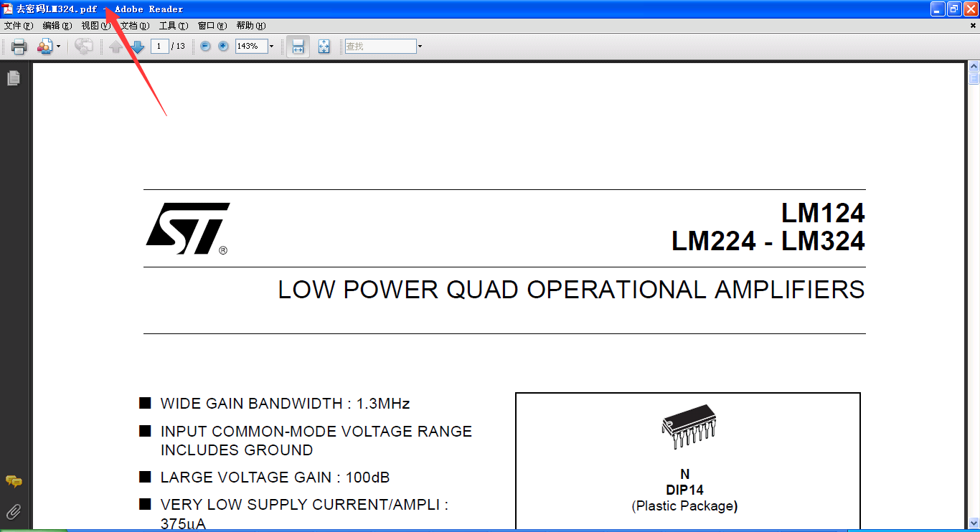Click LARGE VOLTAGE GAIN : 100dB line
Viewport: 980px width, 532px height.
coord(275,478)
